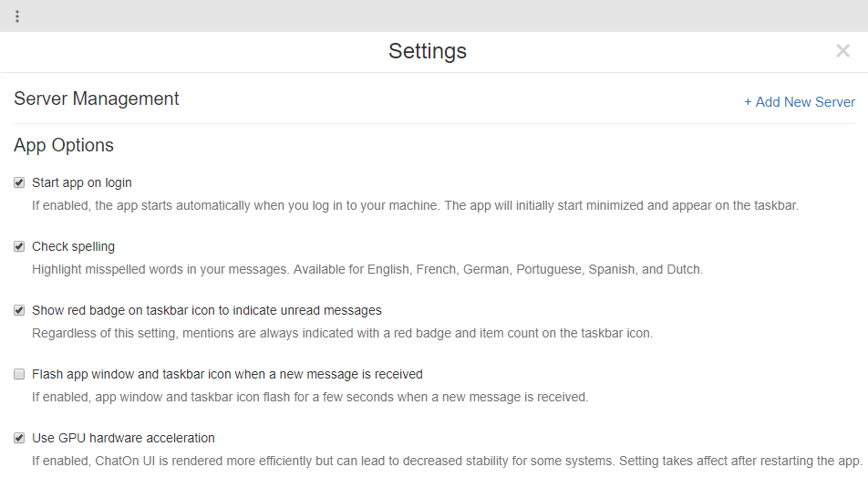This screenshot has height=488, width=868.
Task: Click the description about mentions red badge
Action: click(x=342, y=333)
